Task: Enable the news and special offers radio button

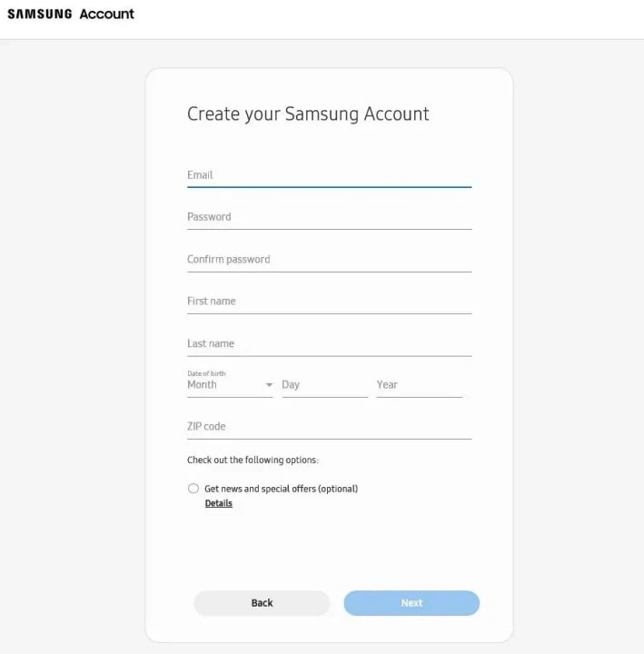Action: pos(193,489)
